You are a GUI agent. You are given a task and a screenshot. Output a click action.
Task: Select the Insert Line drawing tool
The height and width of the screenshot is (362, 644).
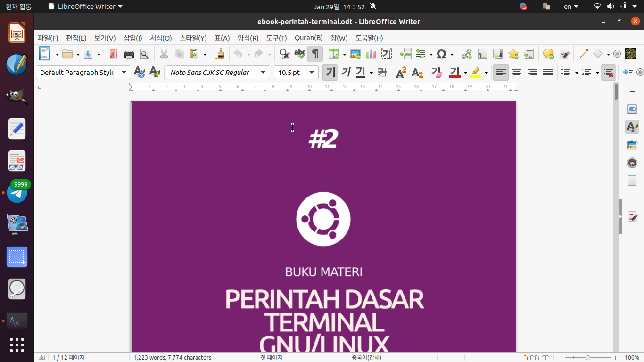click(584, 54)
